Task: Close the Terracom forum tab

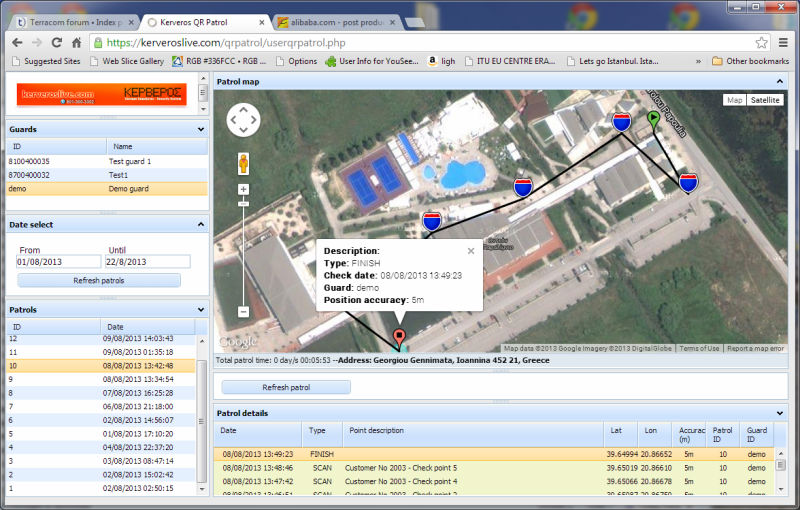Action: pos(131,22)
